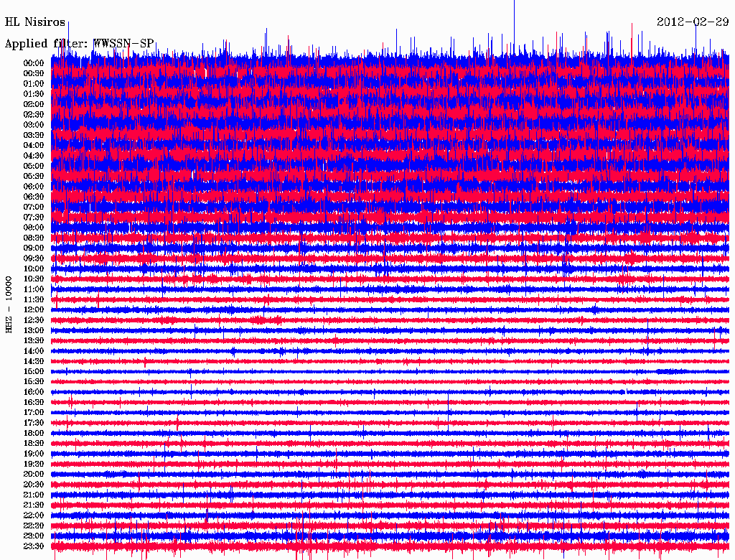Click the date label 2012-02-29
Image resolution: width=735 pixels, height=560 pixels.
(x=693, y=22)
